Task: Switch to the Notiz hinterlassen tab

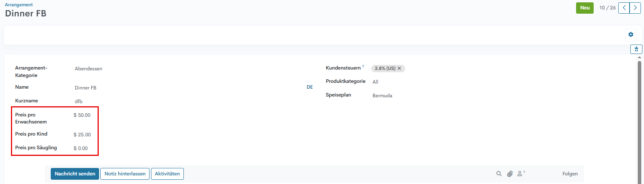Action: 125,174
